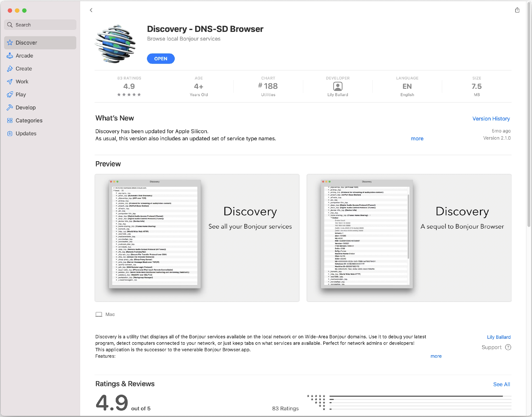532x417 pixels.
Task: Click the Work paper-plane icon
Action: [x=10, y=81]
